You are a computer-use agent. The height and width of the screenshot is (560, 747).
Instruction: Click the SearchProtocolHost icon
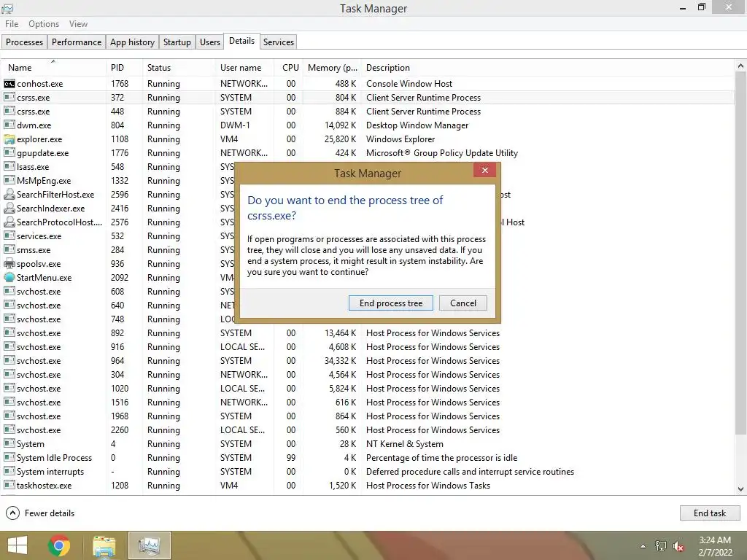[x=9, y=222]
